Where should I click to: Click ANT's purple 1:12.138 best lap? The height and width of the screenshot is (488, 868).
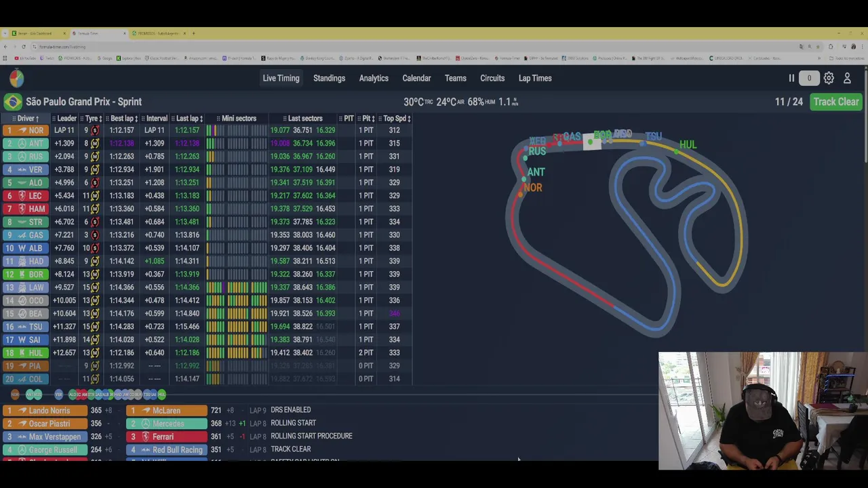click(x=121, y=143)
